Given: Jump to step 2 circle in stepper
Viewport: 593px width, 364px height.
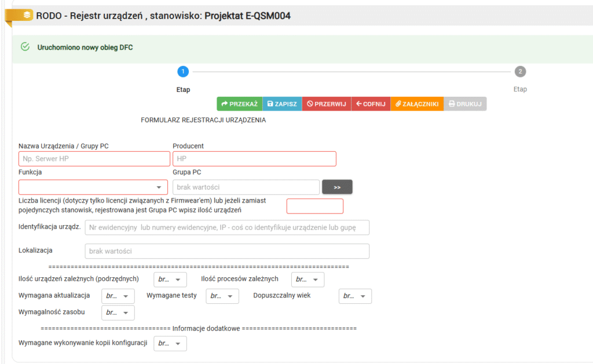Looking at the screenshot, I should coord(520,72).
